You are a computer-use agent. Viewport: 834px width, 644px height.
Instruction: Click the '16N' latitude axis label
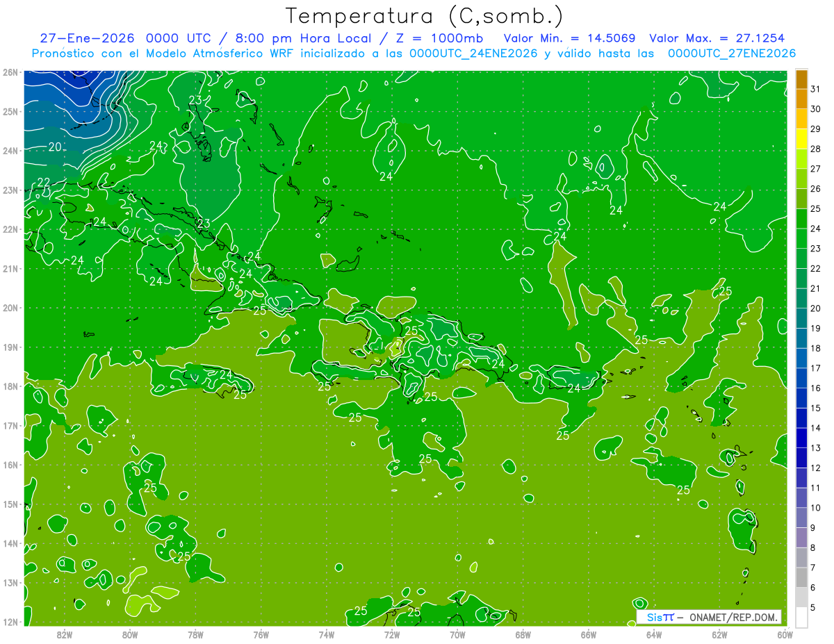10,465
